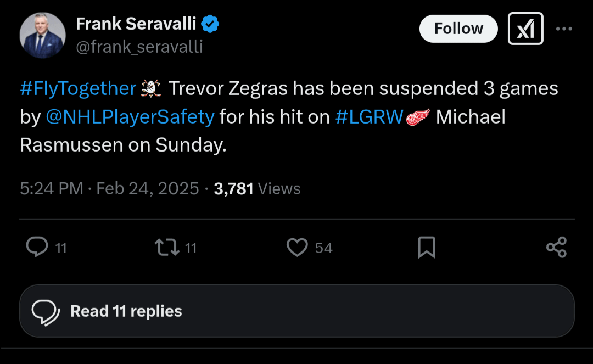Bookmark the tweet
The width and height of the screenshot is (593, 364).
(x=427, y=248)
